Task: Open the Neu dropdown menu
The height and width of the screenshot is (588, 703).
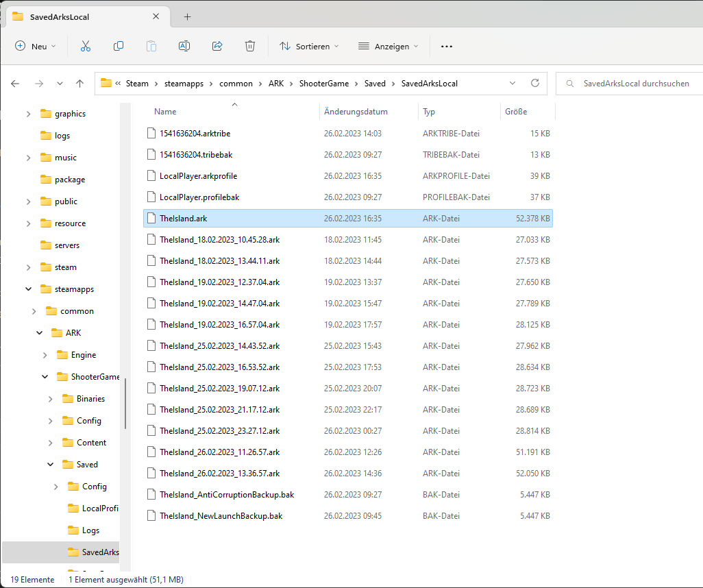Action: coord(36,46)
